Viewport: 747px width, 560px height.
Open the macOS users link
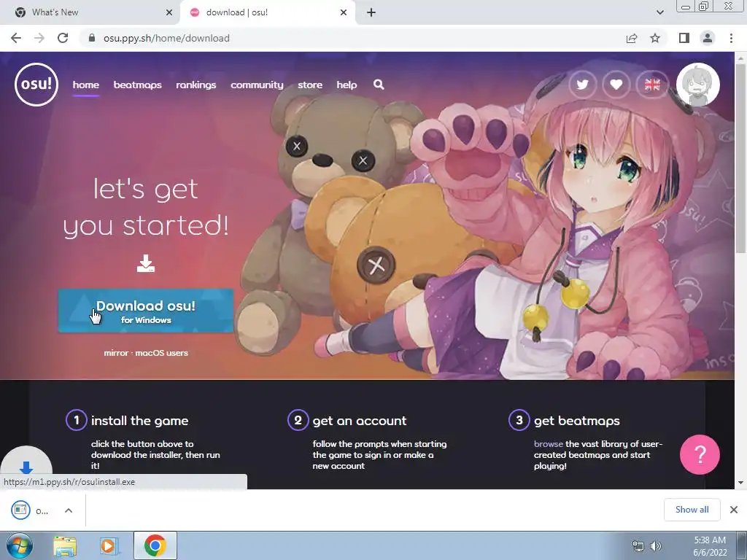[161, 353]
